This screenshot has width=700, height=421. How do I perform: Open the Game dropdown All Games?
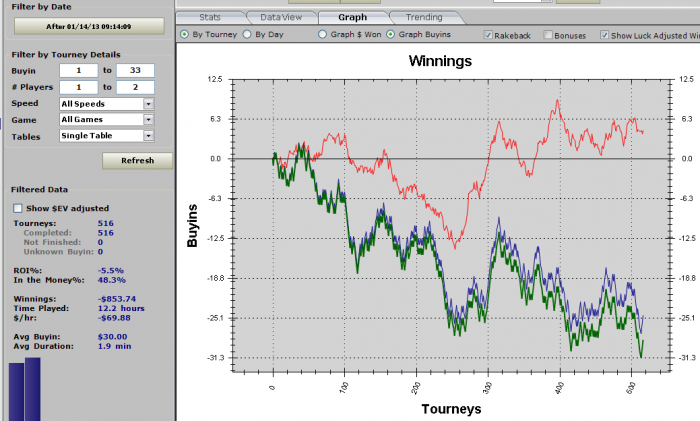point(107,120)
